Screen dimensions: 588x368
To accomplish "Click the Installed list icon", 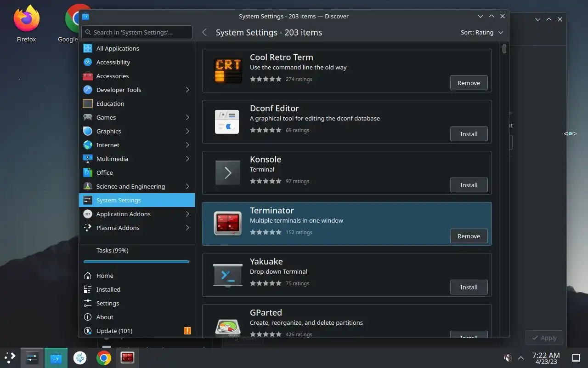I will coord(88,289).
